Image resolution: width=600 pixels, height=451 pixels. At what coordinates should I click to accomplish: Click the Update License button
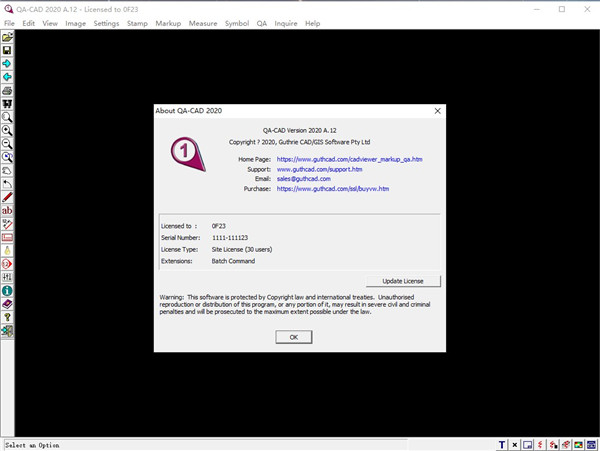403,281
